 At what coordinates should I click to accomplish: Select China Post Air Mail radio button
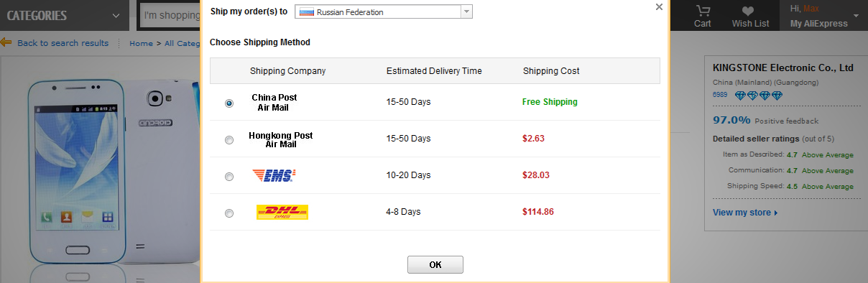click(229, 103)
